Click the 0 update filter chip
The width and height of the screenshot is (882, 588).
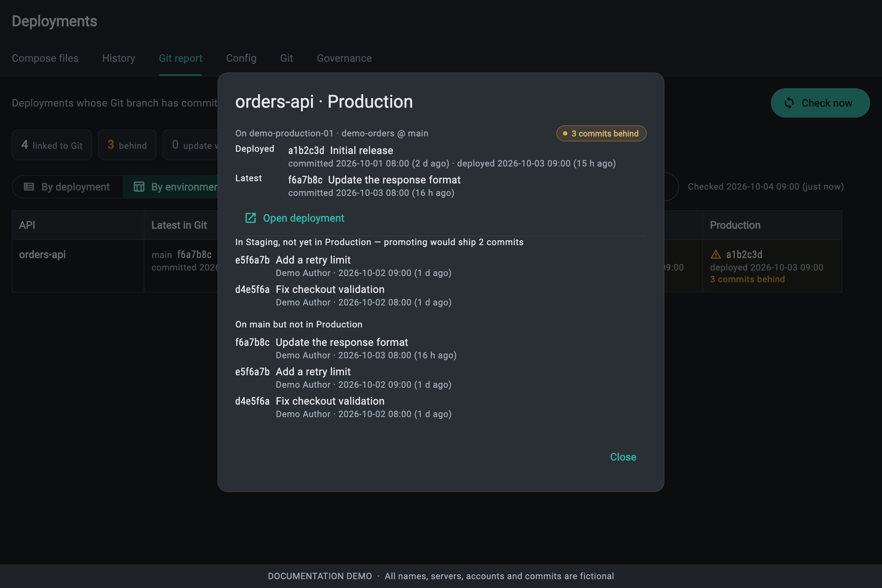pos(190,145)
